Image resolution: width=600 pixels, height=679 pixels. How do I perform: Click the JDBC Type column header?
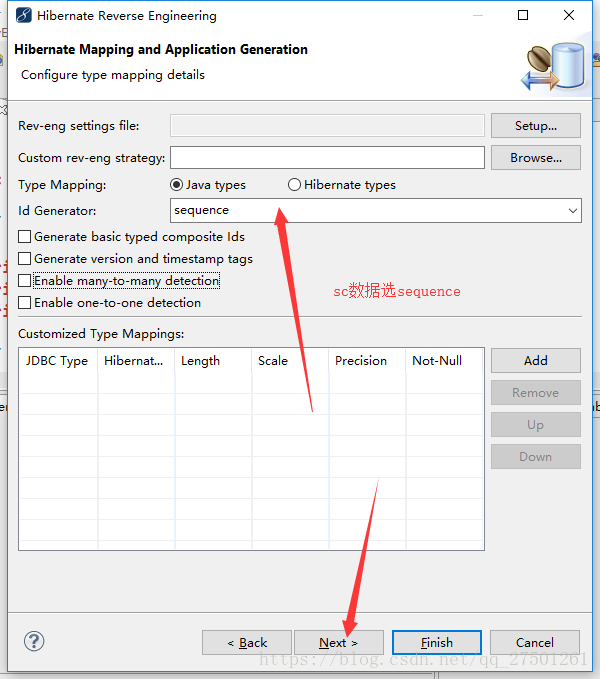(58, 361)
